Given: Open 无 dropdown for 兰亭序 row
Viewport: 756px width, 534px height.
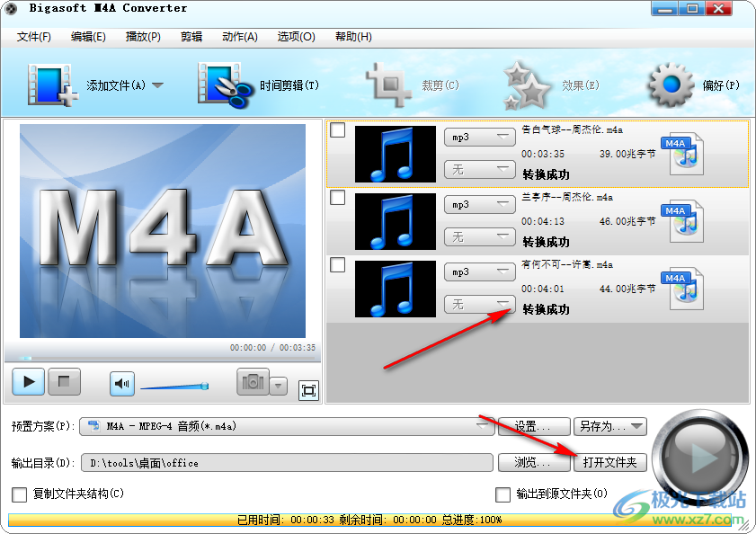Looking at the screenshot, I should pyautogui.click(x=480, y=236).
